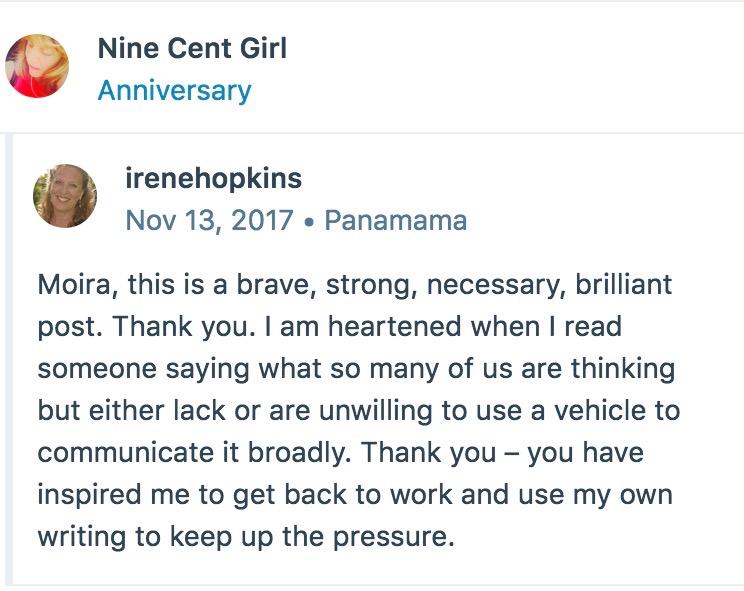The height and width of the screenshot is (591, 744).
Task: Click the line starting 'someone saying what'
Action: pos(355,369)
